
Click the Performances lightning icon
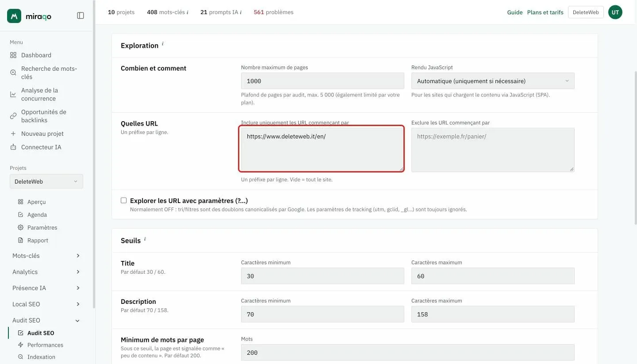pyautogui.click(x=20, y=345)
